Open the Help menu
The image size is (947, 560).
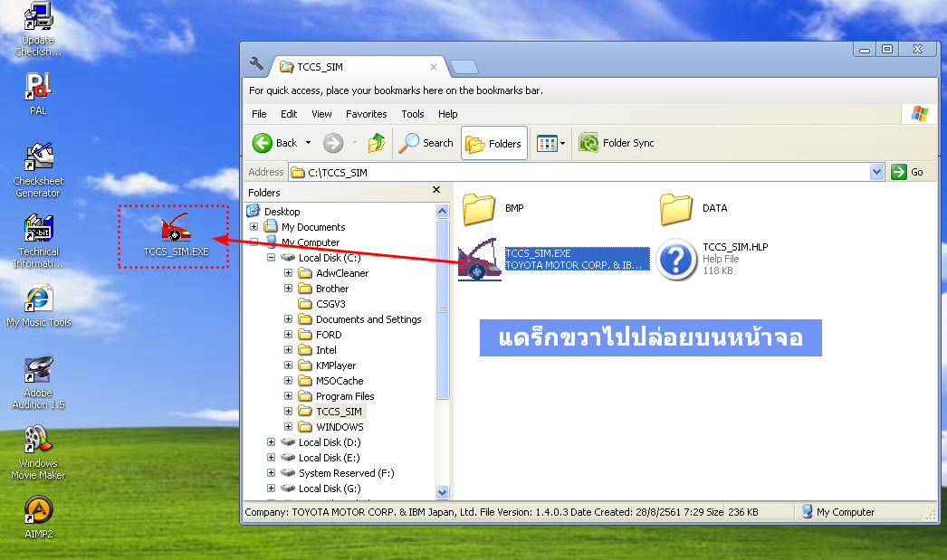point(447,114)
